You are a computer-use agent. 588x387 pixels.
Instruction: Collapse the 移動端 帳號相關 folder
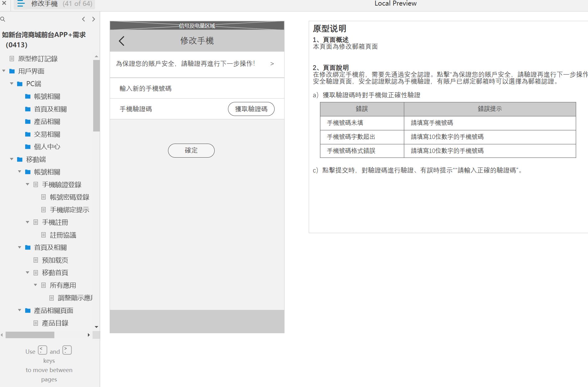pyautogui.click(x=20, y=172)
